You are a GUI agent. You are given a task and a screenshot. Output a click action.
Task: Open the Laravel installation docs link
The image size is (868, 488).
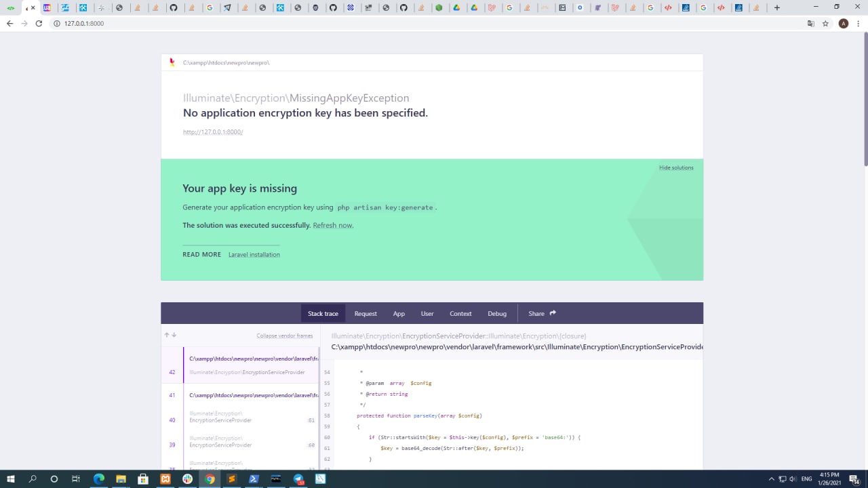(254, 255)
